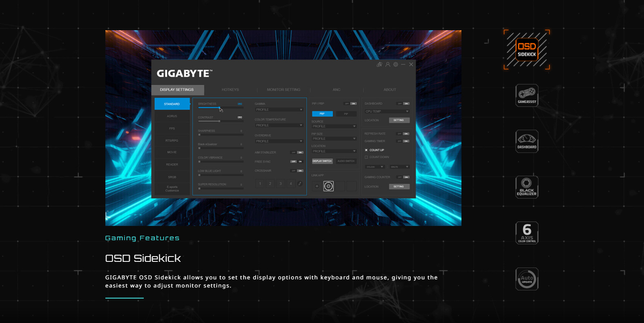Image resolution: width=644 pixels, height=323 pixels.
Task: Click Dashboard location Setting button
Action: [x=399, y=120]
